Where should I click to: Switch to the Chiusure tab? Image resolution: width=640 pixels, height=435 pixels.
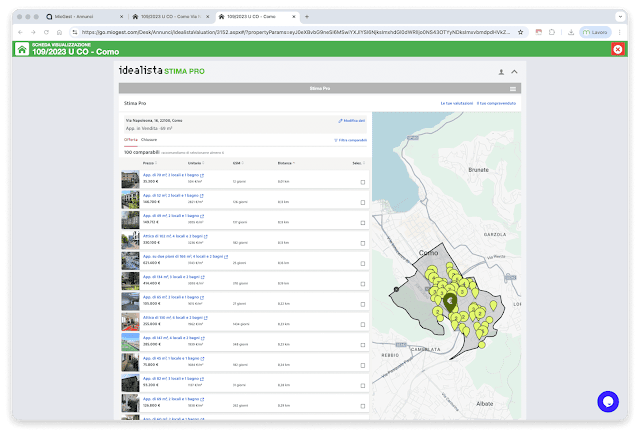pyautogui.click(x=149, y=140)
